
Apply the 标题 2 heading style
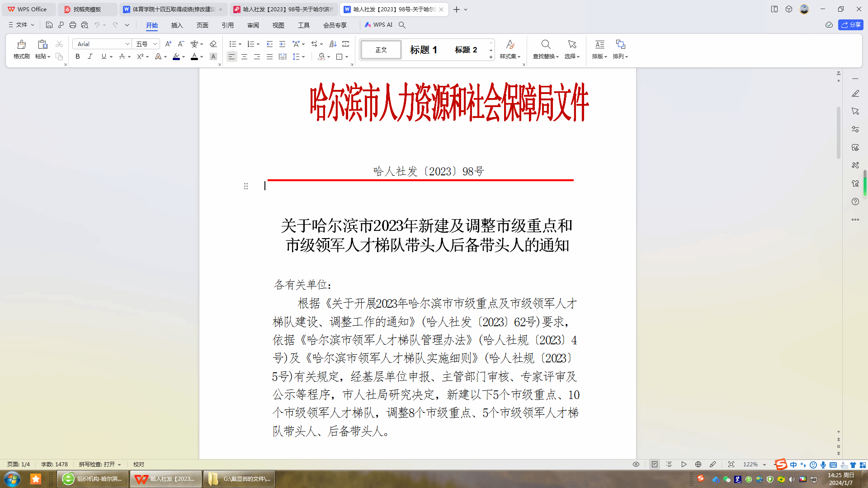pos(466,50)
